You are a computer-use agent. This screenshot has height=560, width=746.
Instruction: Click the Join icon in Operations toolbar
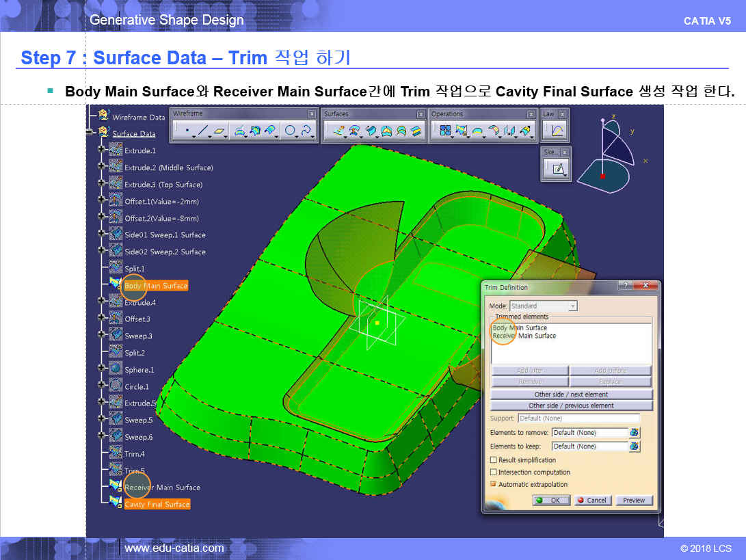tap(445, 130)
